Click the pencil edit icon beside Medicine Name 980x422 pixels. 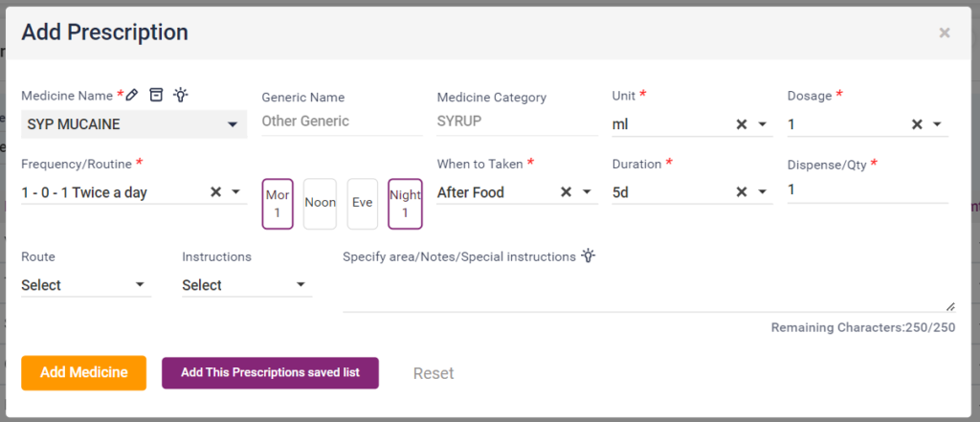[132, 95]
